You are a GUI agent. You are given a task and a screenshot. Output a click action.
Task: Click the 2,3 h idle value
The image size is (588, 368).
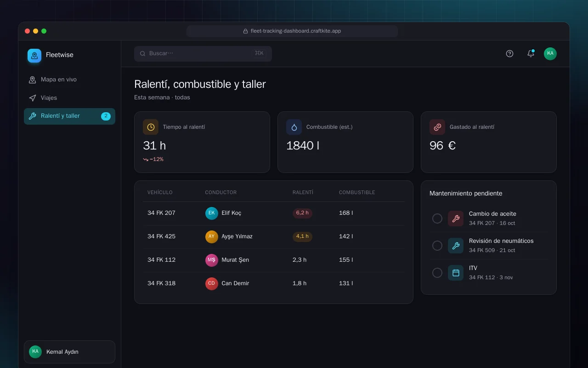coord(300,260)
